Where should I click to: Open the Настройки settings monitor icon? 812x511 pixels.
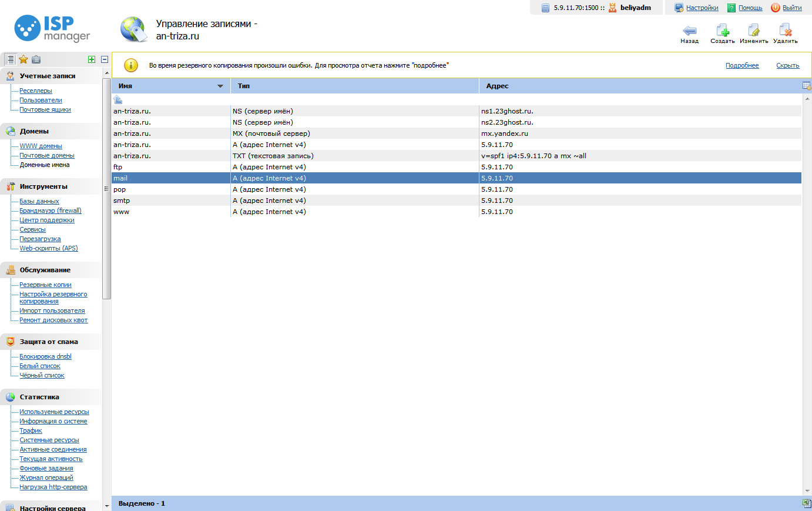click(679, 8)
